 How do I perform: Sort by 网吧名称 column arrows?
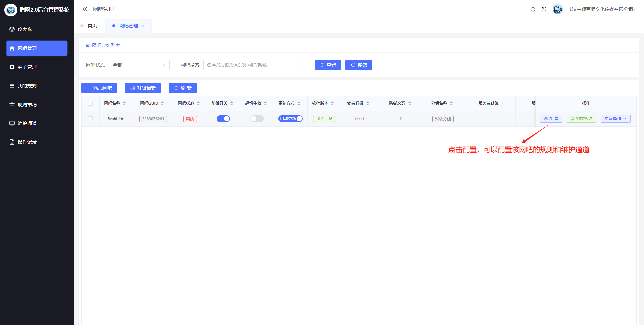click(x=124, y=103)
